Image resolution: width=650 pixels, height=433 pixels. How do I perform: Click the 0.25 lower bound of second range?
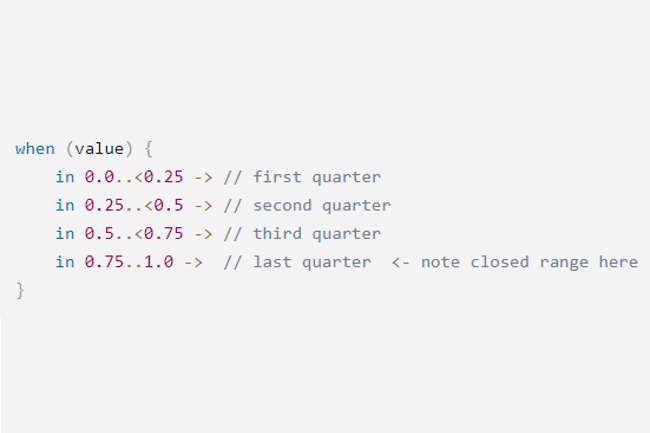(104, 205)
